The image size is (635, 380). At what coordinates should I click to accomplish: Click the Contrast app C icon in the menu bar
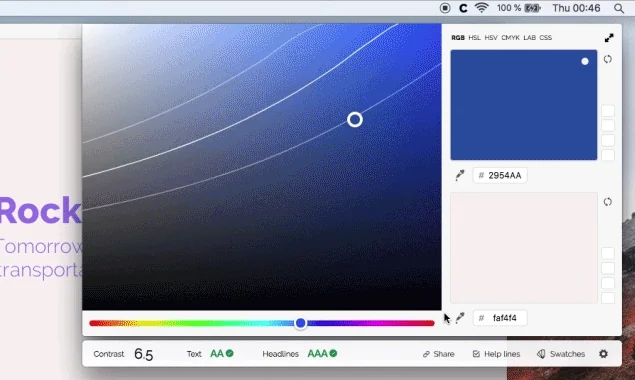tap(463, 8)
